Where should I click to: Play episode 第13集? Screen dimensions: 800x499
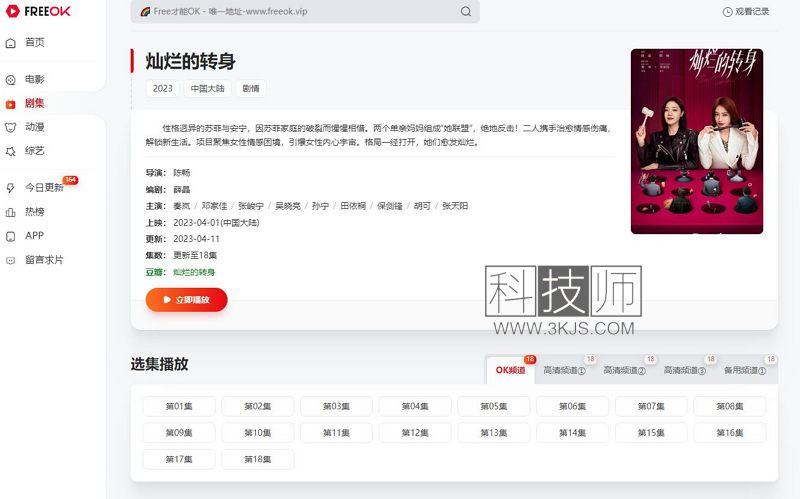[x=493, y=433]
